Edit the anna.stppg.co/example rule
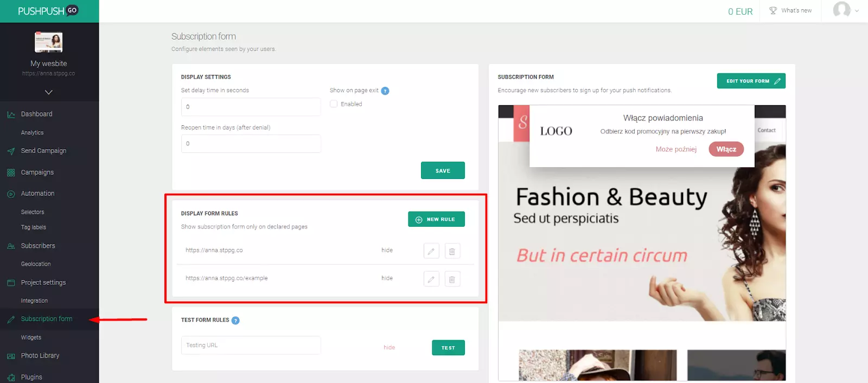 (x=431, y=279)
